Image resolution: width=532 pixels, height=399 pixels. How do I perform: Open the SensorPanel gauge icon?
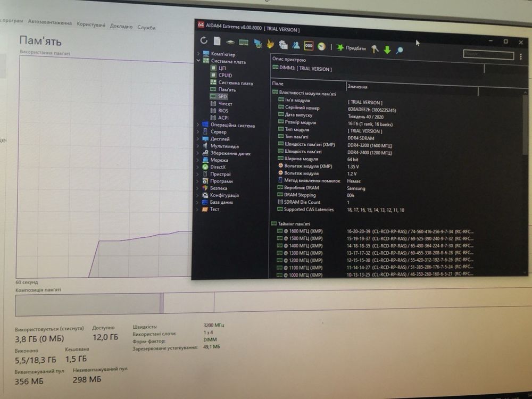click(x=321, y=46)
